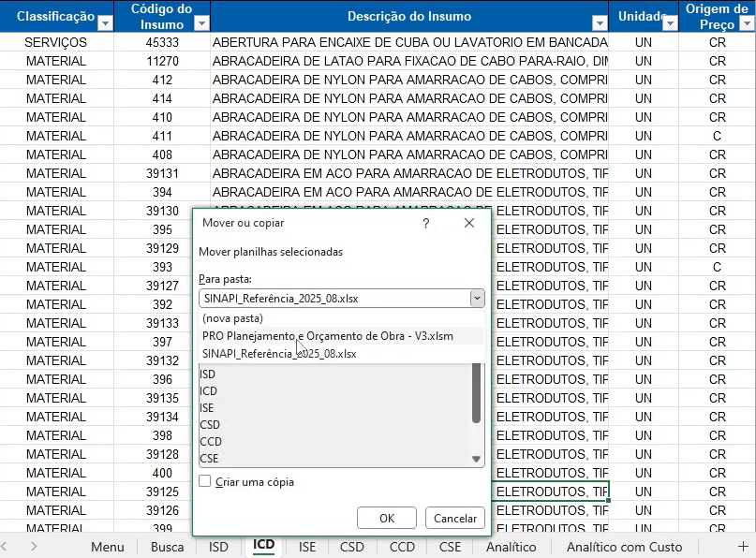Click the help question mark in dialog

click(425, 224)
